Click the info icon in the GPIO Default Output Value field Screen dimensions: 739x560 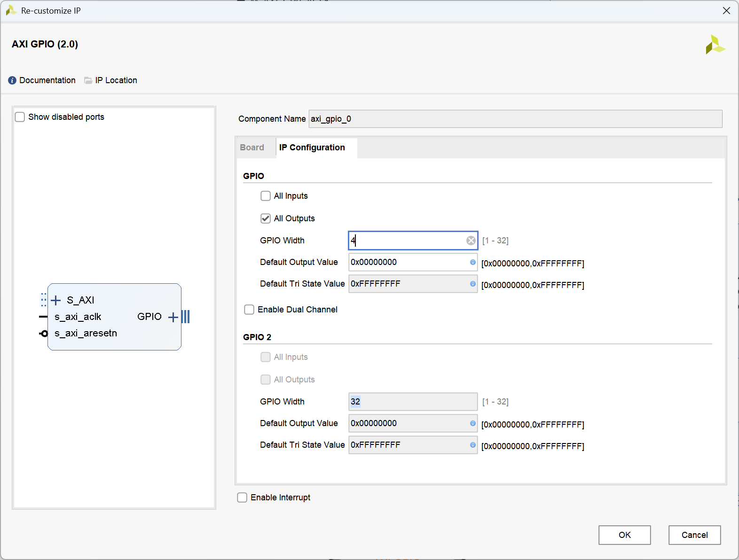coord(472,262)
